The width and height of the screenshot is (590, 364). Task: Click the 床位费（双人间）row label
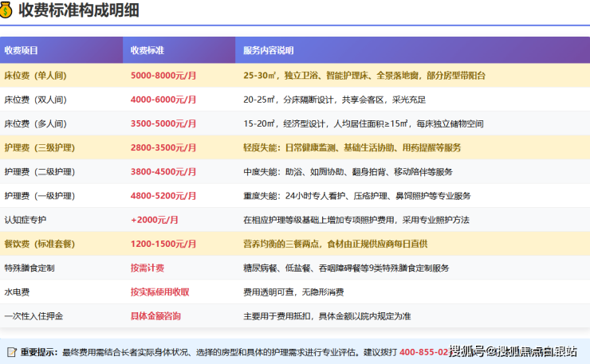pos(35,100)
